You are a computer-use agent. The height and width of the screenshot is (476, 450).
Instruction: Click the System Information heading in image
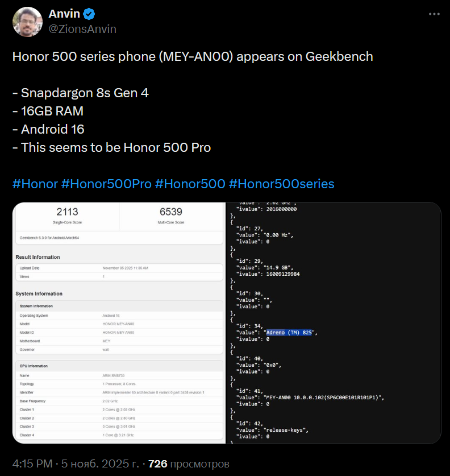point(39,293)
